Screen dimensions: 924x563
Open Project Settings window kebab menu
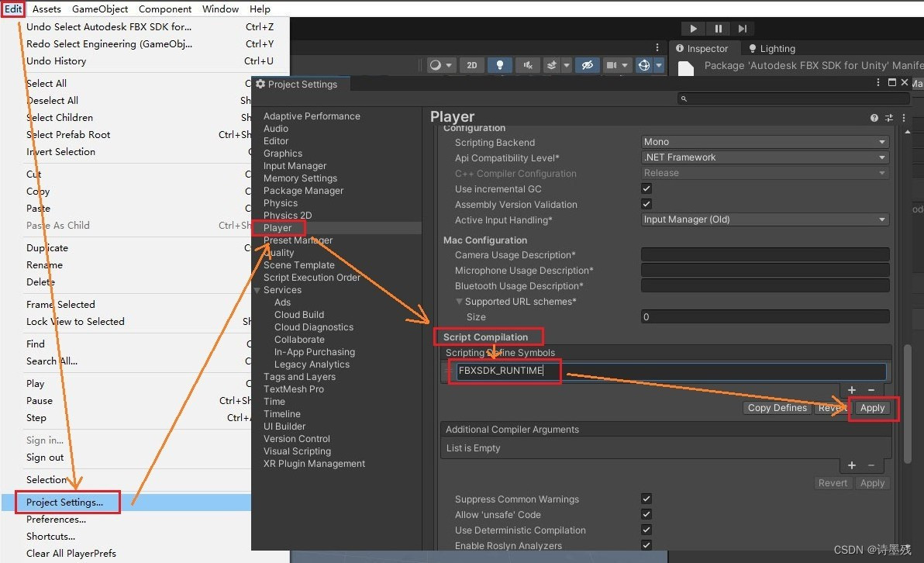878,82
